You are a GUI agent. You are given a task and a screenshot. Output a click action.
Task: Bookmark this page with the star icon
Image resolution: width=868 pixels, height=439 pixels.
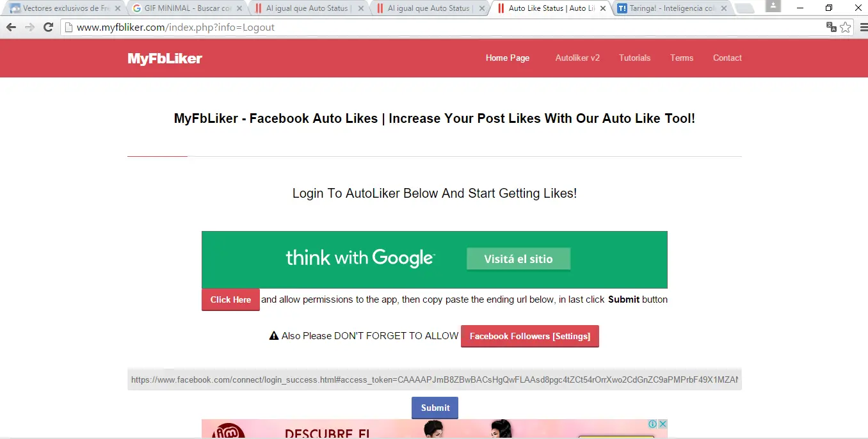pos(846,28)
